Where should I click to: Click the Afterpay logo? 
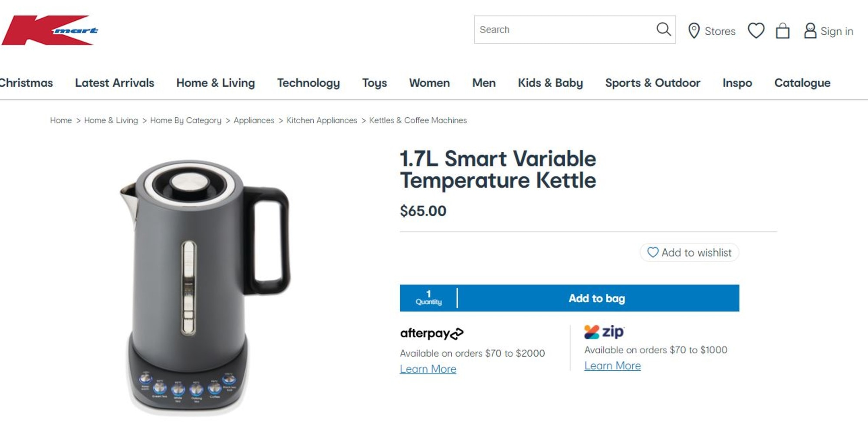coord(432,333)
